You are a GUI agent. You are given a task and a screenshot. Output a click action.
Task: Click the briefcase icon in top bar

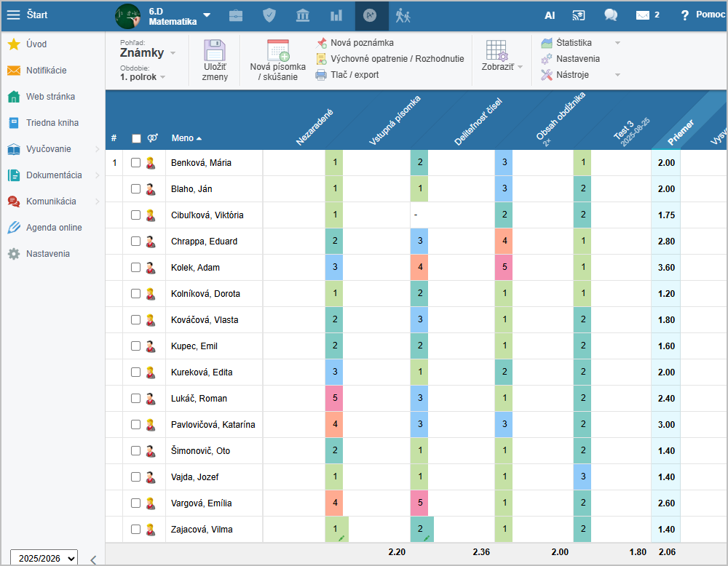click(x=236, y=15)
